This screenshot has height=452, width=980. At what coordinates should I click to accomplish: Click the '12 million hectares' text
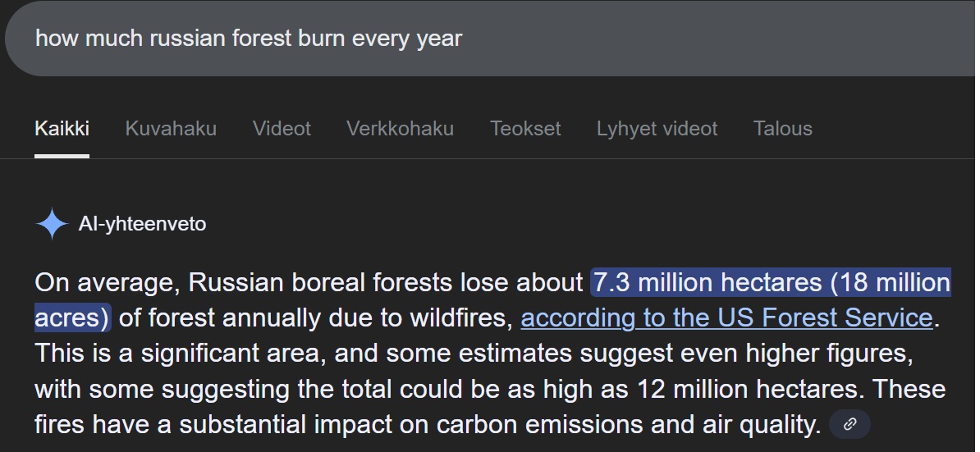pyautogui.click(x=746, y=389)
